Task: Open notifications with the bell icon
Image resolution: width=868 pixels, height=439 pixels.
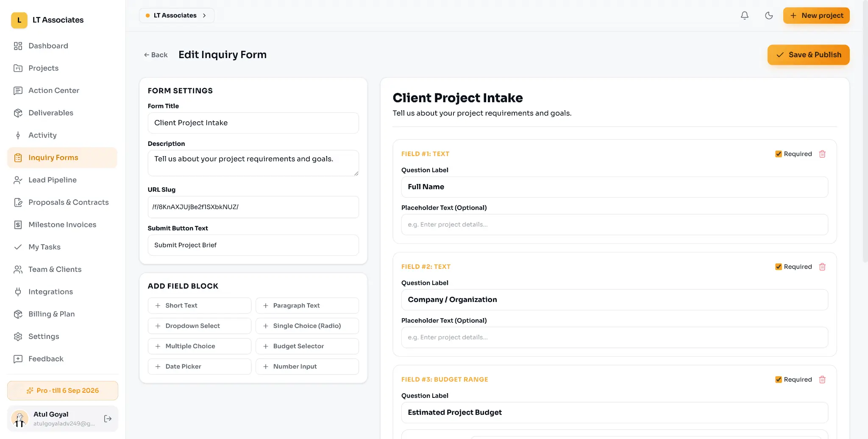Action: [745, 16]
